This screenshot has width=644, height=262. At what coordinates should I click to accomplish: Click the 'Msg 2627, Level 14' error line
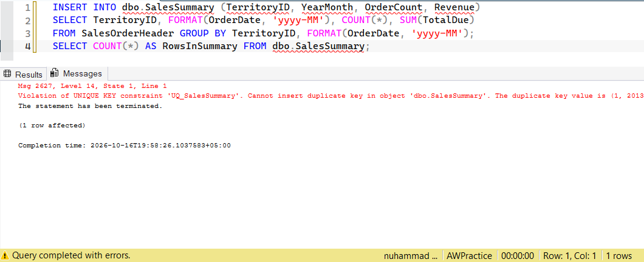pos(92,86)
